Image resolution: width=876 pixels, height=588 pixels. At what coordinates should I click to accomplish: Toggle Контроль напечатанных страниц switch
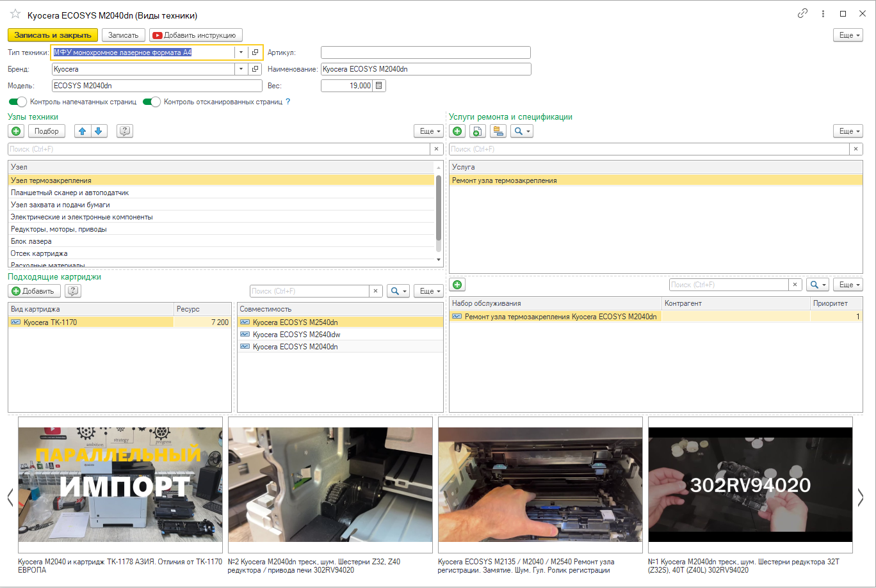point(18,102)
